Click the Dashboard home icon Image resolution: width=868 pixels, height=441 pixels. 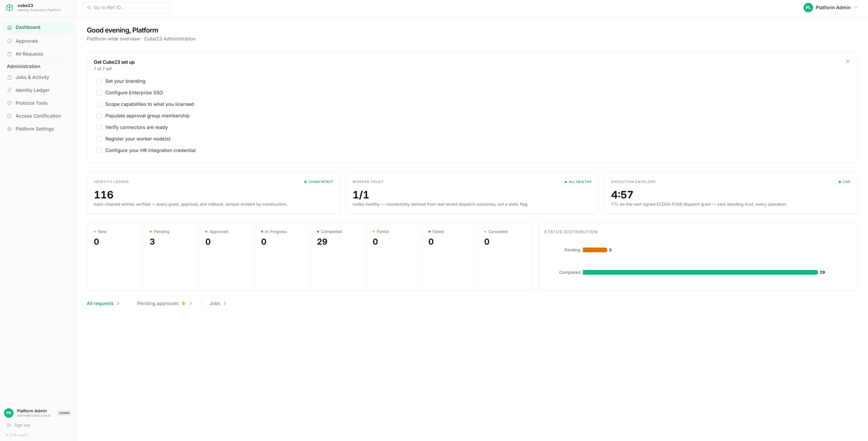click(9, 27)
